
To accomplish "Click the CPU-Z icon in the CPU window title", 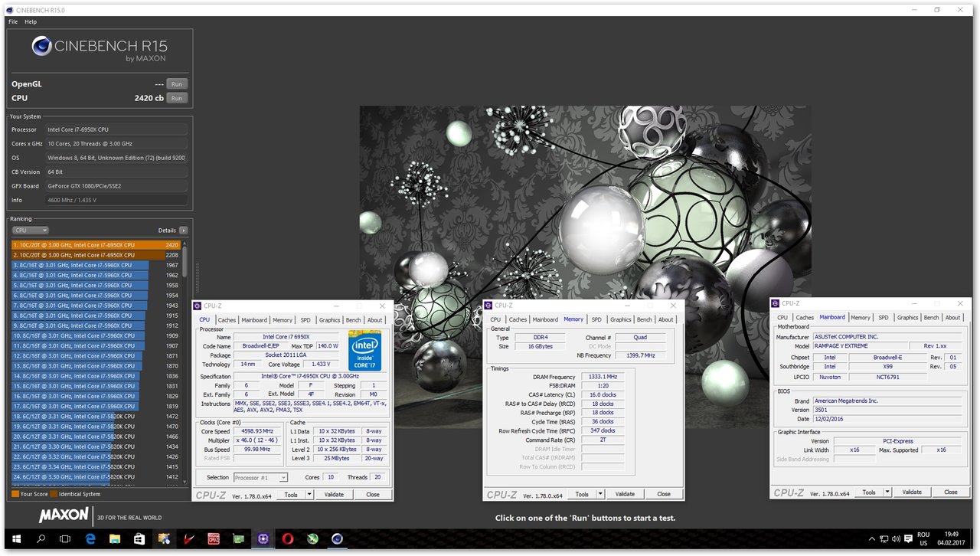I will tap(198, 306).
